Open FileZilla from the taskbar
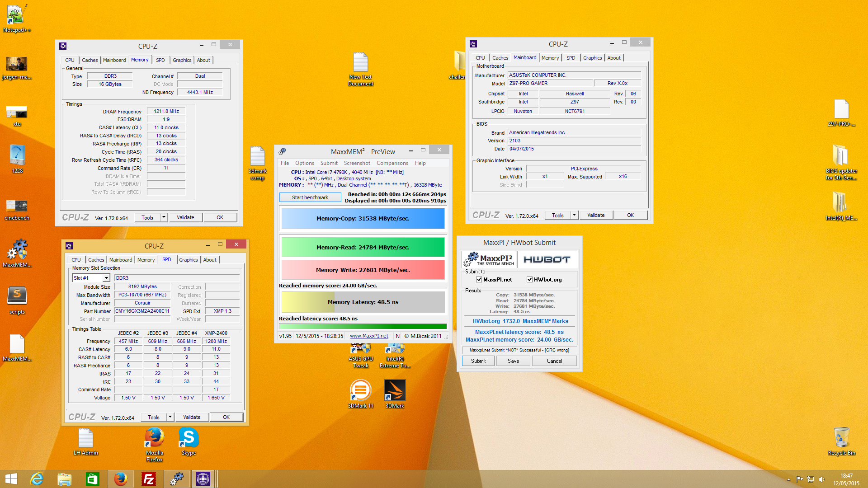This screenshot has height=488, width=868. (x=148, y=479)
